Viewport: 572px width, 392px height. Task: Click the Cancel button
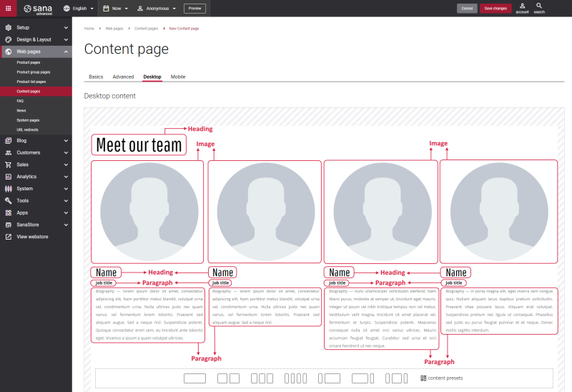467,9
